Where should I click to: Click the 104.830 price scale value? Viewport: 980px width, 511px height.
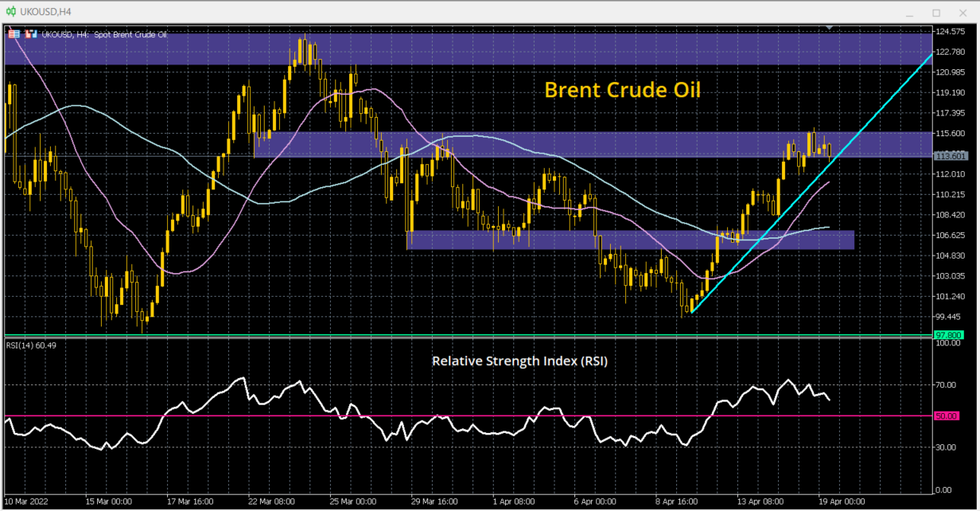951,255
